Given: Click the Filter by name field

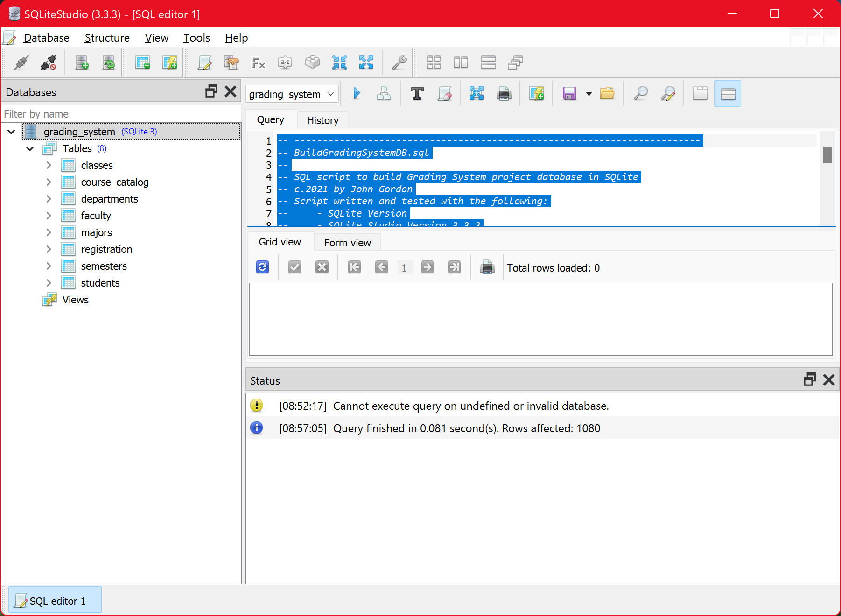Looking at the screenshot, I should (x=121, y=114).
